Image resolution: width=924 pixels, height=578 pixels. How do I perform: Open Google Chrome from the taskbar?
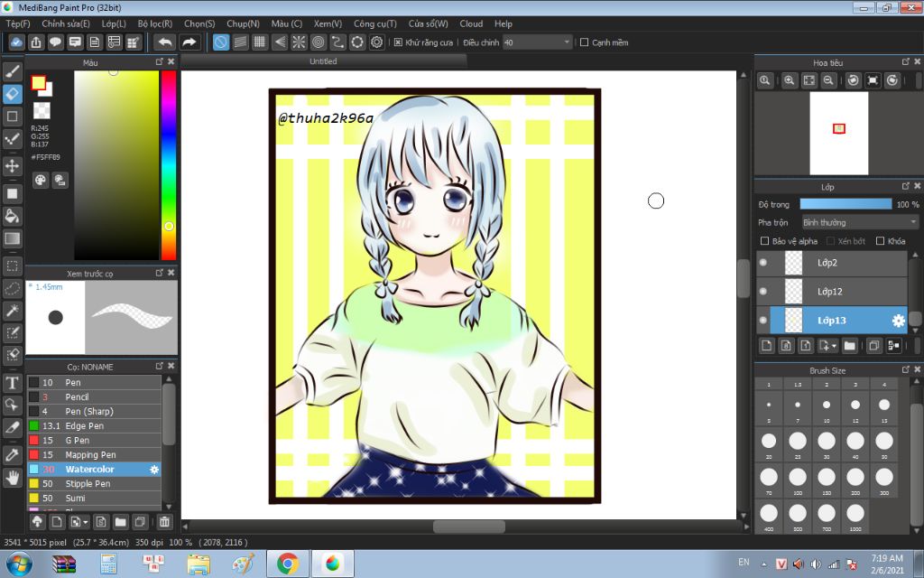pyautogui.click(x=288, y=564)
